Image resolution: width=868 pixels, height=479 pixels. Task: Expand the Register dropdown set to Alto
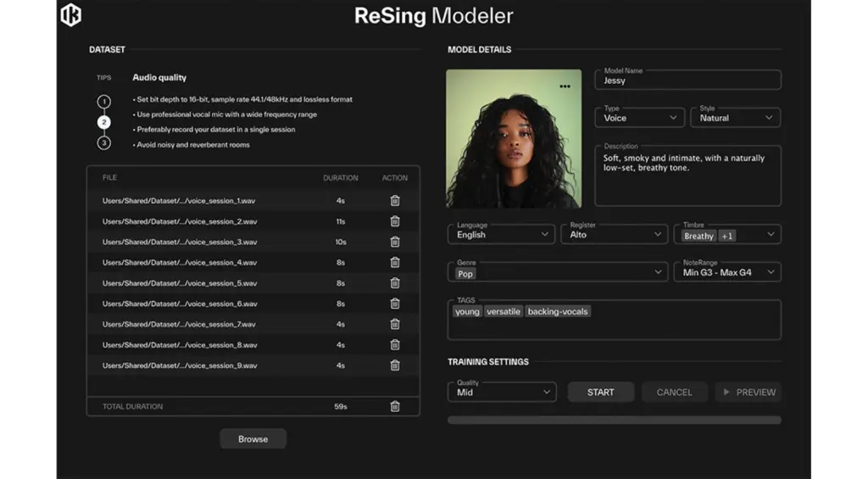(x=614, y=234)
